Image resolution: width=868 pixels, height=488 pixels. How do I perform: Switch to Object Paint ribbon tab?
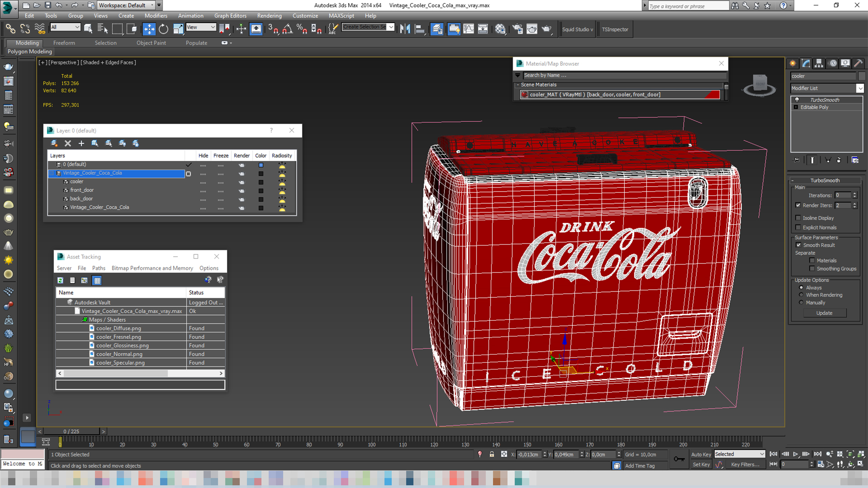(x=151, y=43)
